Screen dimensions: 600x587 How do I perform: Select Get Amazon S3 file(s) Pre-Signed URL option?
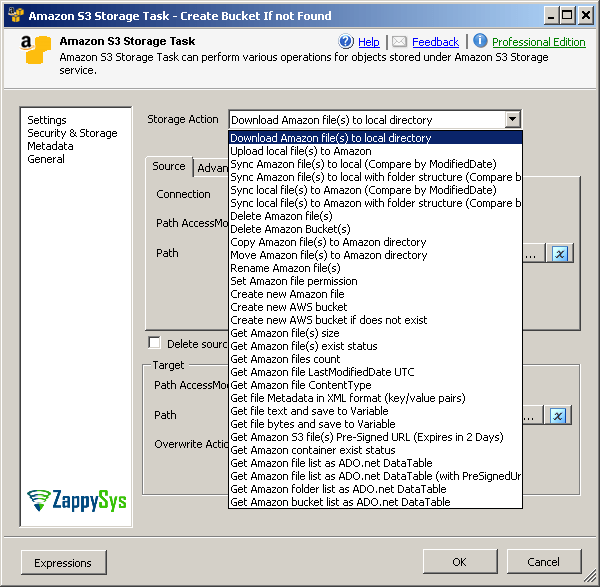tap(375, 437)
